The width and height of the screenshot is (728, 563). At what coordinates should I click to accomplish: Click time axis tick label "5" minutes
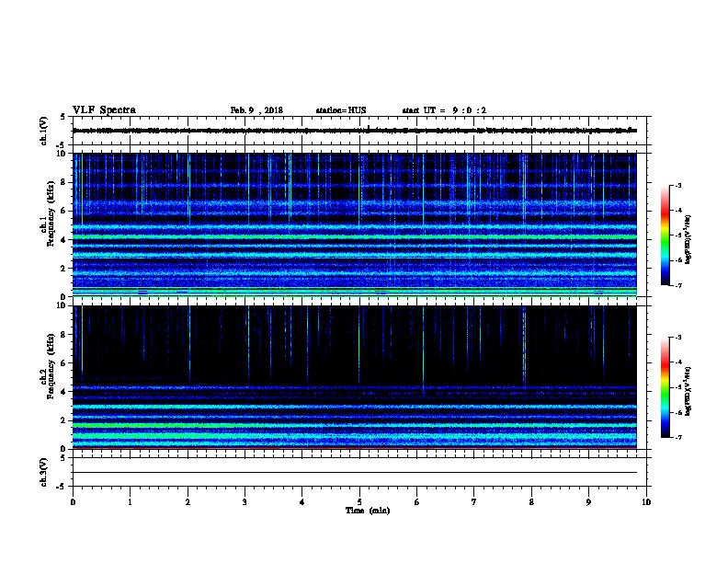point(359,502)
